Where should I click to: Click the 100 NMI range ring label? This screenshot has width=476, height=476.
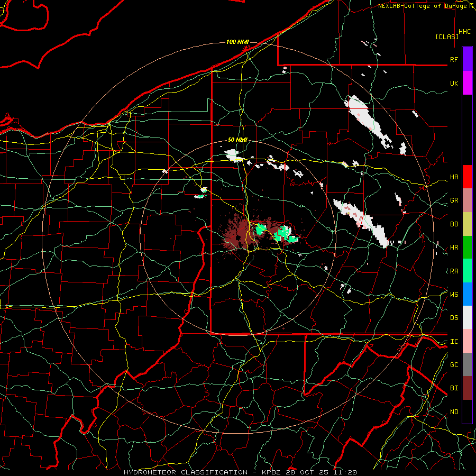pos(237,42)
